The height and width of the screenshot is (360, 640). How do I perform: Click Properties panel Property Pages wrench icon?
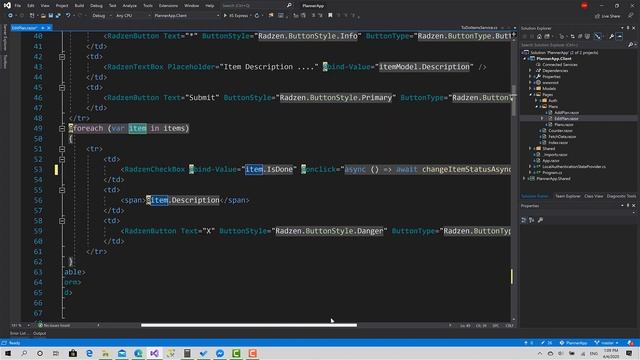click(540, 220)
